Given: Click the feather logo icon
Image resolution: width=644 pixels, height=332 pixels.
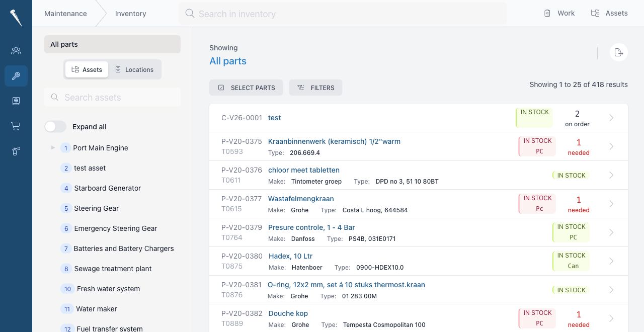Looking at the screenshot, I should point(16,17).
